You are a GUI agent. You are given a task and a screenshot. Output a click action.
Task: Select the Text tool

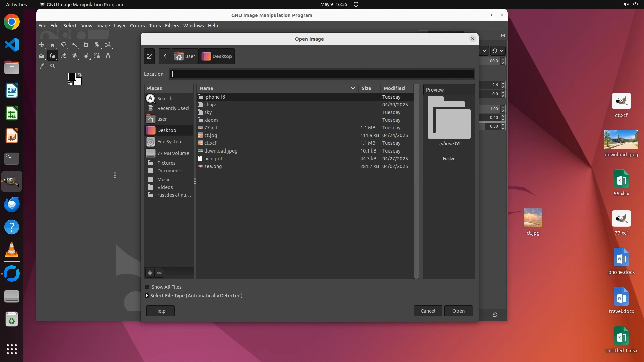(x=108, y=56)
